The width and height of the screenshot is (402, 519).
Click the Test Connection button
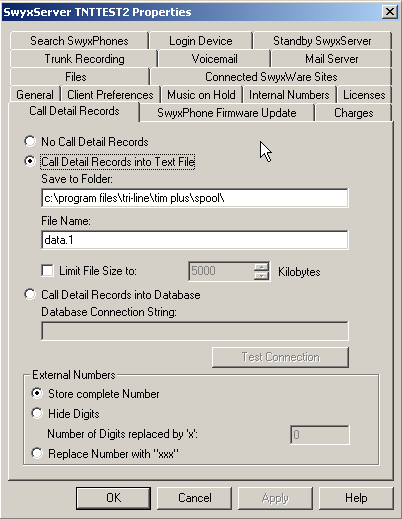(281, 357)
